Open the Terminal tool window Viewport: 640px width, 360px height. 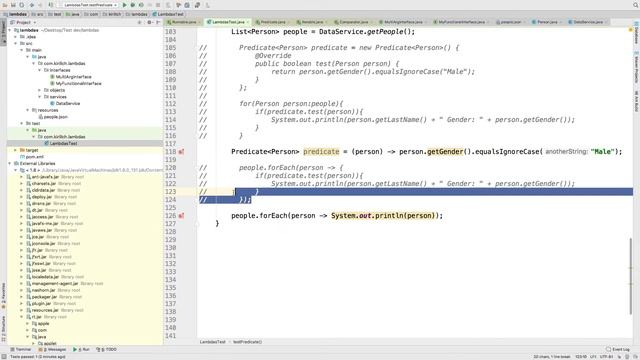click(20, 349)
